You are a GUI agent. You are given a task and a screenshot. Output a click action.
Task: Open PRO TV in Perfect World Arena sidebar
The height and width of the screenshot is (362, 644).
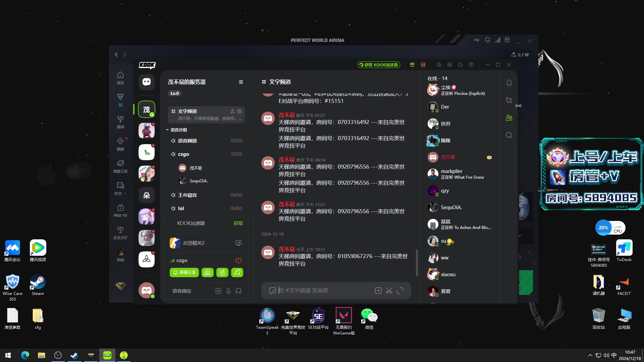(120, 210)
